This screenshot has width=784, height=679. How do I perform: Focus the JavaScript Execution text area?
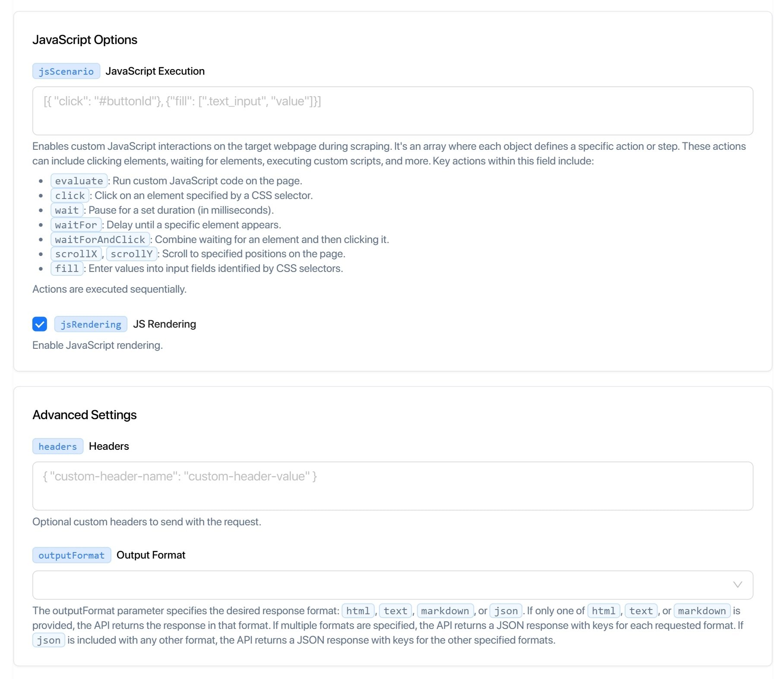[392, 111]
